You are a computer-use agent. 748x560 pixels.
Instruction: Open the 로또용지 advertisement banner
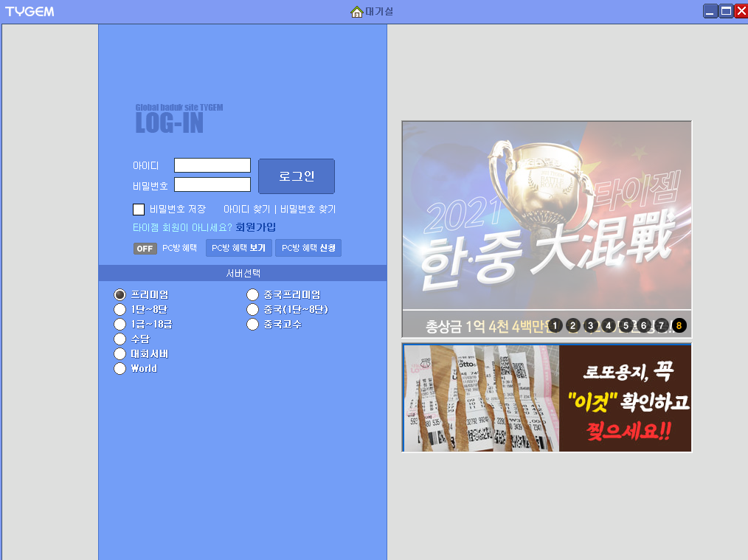click(x=547, y=398)
